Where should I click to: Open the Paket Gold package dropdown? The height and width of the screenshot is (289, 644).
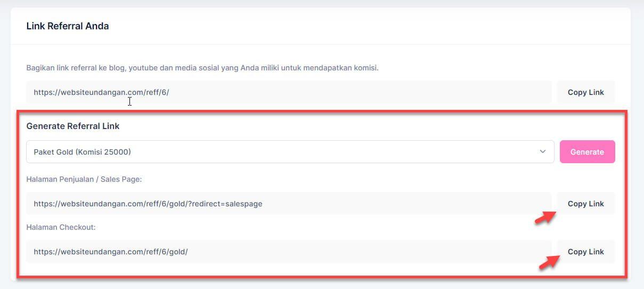pos(290,152)
